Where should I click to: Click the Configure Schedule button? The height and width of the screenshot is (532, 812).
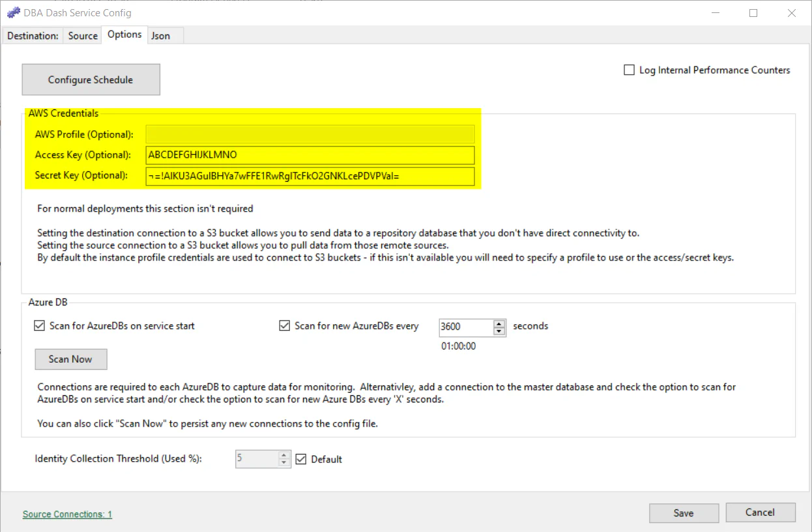coord(91,79)
